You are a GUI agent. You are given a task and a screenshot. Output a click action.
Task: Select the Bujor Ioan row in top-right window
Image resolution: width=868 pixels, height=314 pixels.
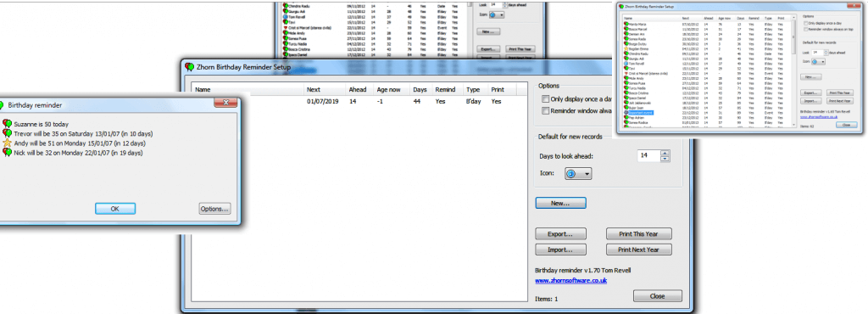click(636, 108)
